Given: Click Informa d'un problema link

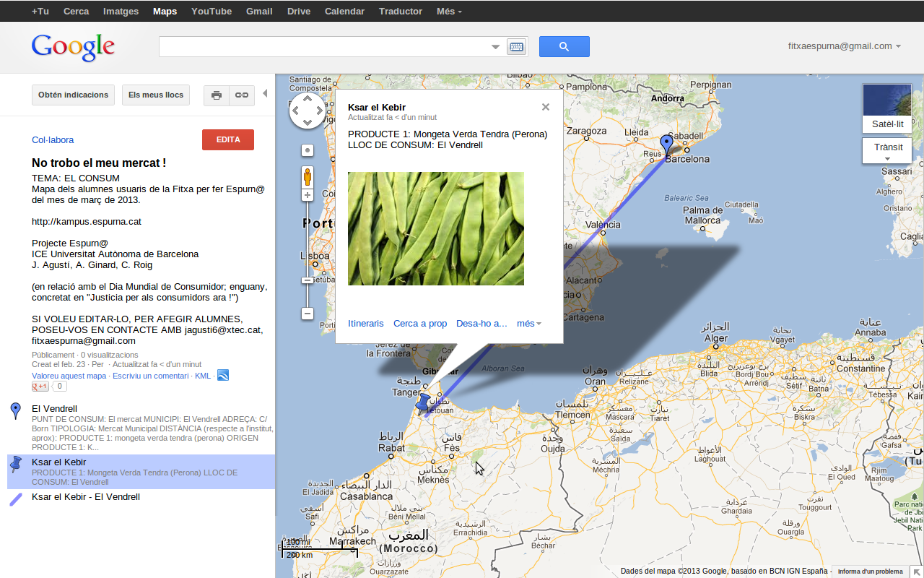Looking at the screenshot, I should pos(870,571).
